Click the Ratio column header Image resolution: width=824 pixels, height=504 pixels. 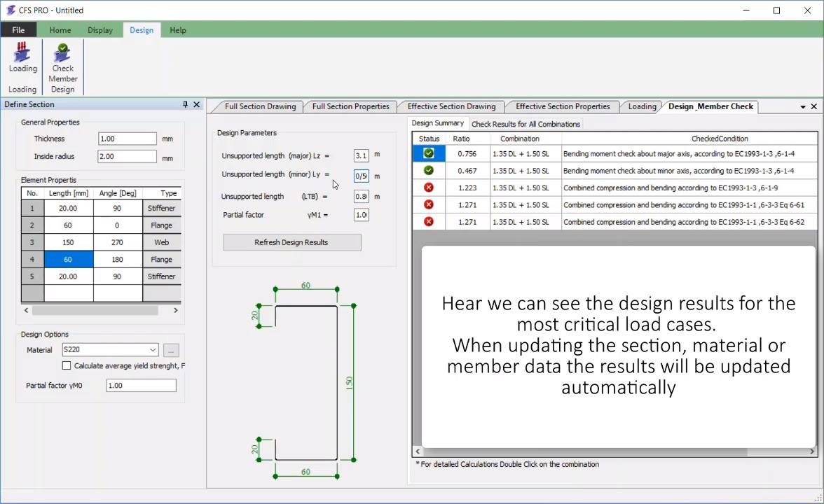click(467, 139)
